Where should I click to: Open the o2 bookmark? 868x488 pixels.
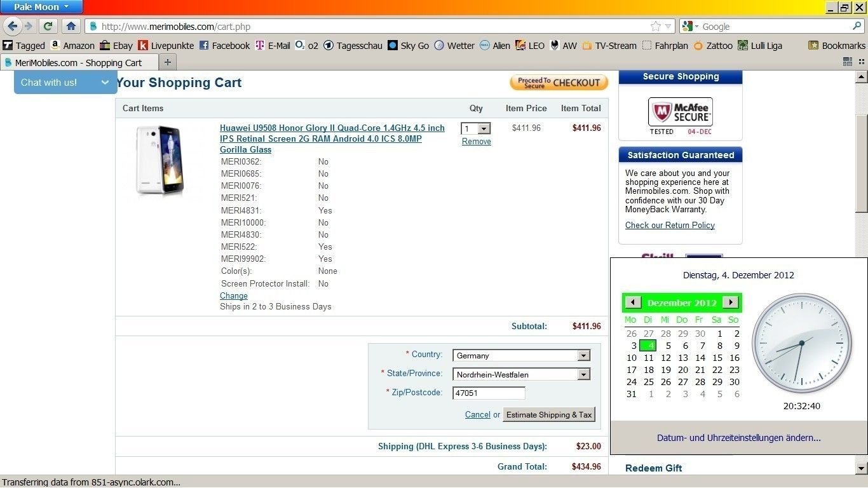[x=307, y=45]
